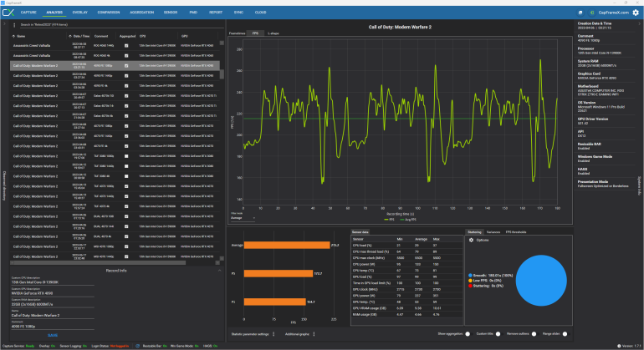Viewport: 644px width, 350px height.
Task: Open the SENSOR tab
Action: (x=171, y=13)
